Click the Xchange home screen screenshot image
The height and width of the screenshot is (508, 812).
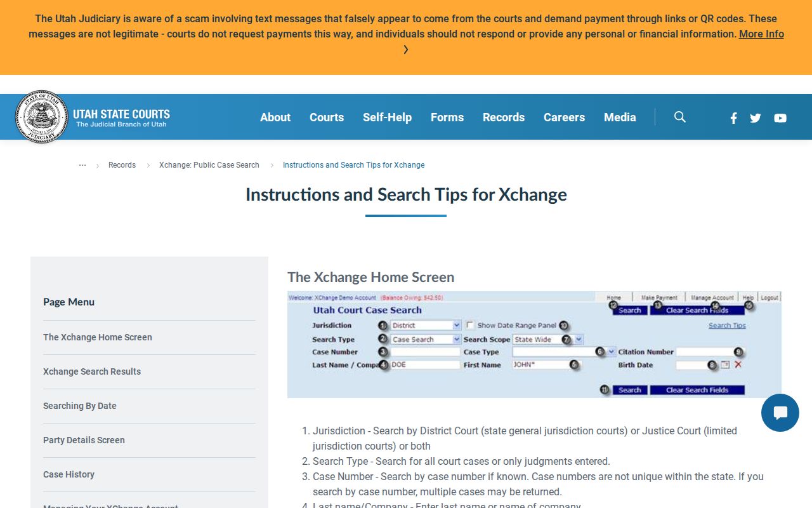[534, 344]
